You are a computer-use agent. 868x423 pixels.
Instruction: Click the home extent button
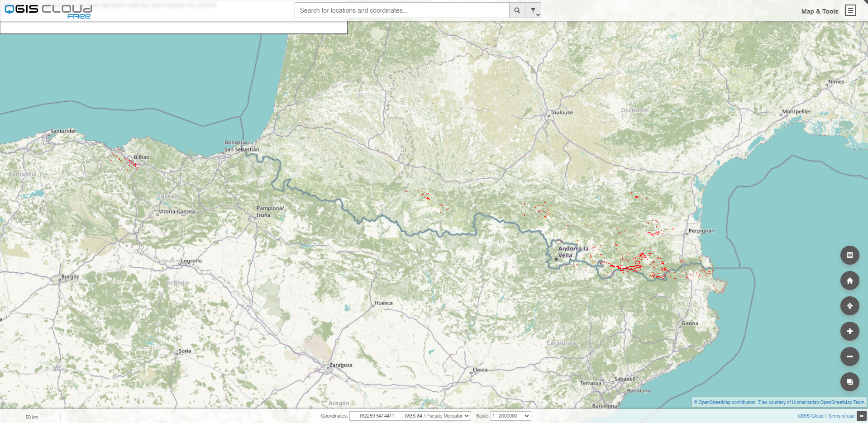click(x=849, y=280)
